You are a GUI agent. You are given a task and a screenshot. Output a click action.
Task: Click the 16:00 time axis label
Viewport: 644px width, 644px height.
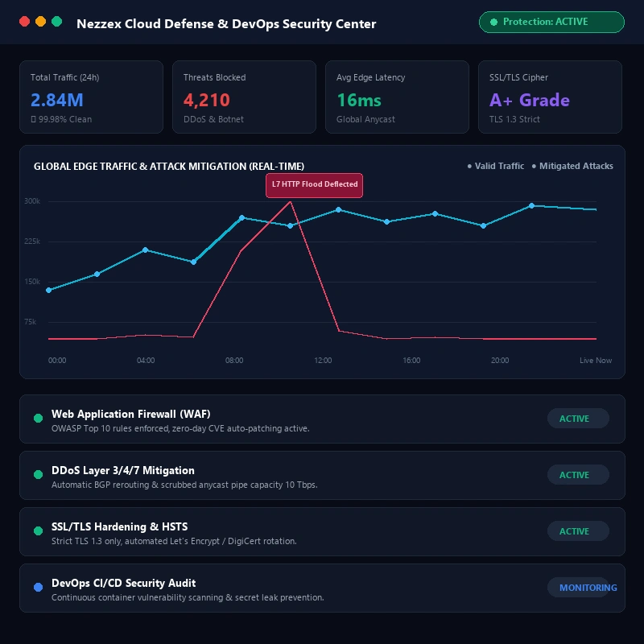tap(411, 360)
